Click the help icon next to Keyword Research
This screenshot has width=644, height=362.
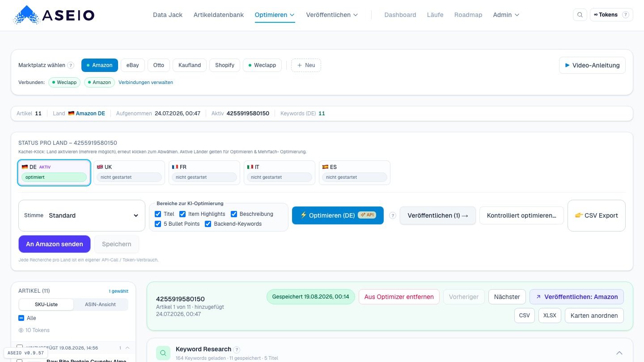click(x=237, y=349)
